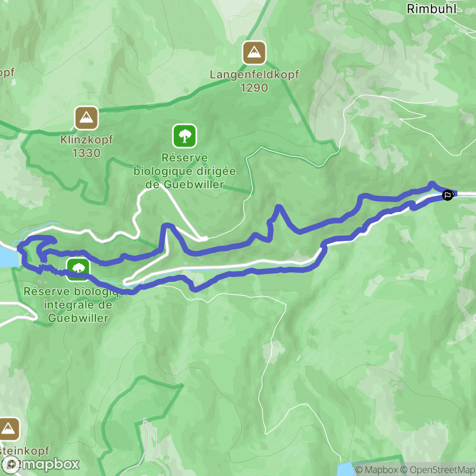Open the Mapbox logo link
This screenshot has height=476, width=476.
pyautogui.click(x=40, y=464)
